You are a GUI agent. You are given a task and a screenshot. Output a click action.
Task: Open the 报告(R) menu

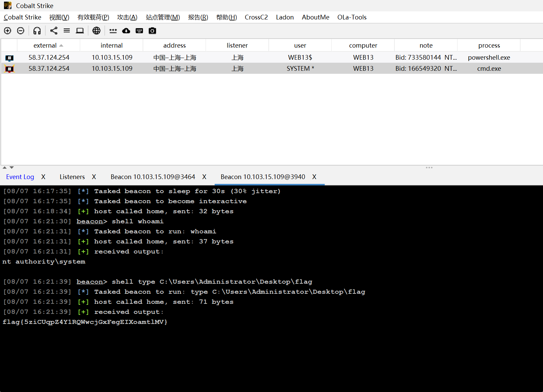click(198, 17)
